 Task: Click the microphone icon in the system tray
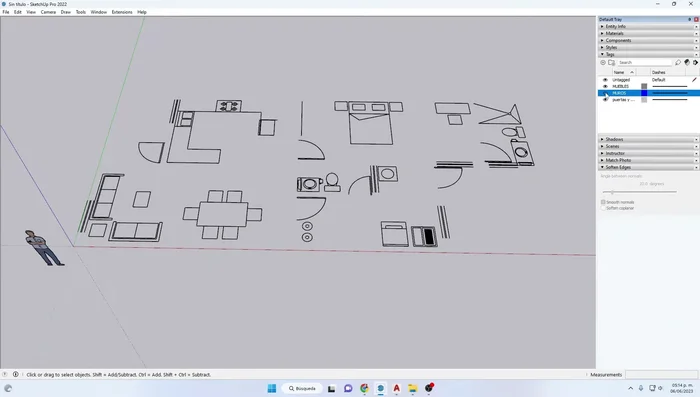coord(641,388)
